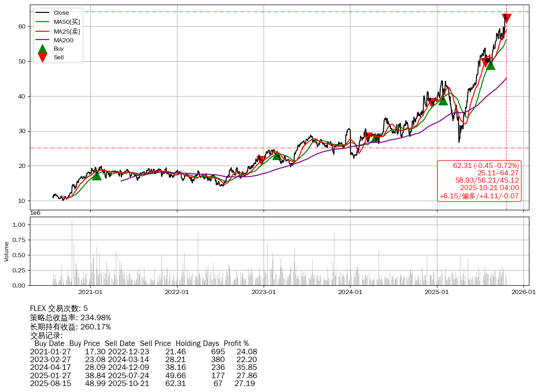Select the Buy marker from August 2025
This screenshot has height=392, width=540.
click(491, 65)
